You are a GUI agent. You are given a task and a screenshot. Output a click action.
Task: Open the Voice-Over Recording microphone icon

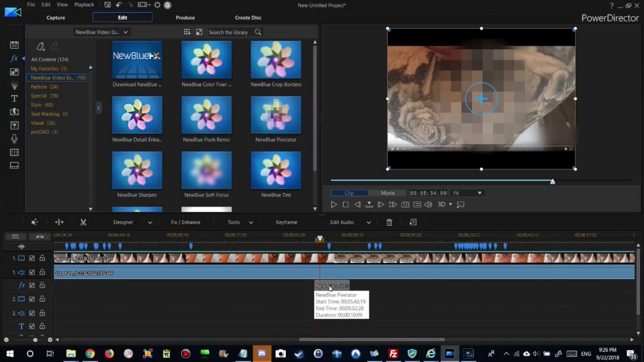pyautogui.click(x=14, y=139)
